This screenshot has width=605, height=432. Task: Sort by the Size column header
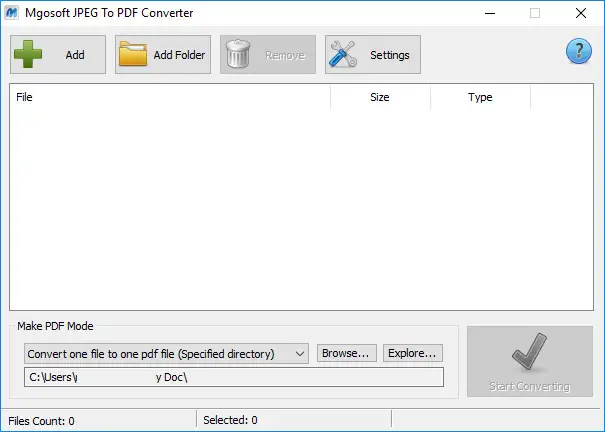point(380,97)
